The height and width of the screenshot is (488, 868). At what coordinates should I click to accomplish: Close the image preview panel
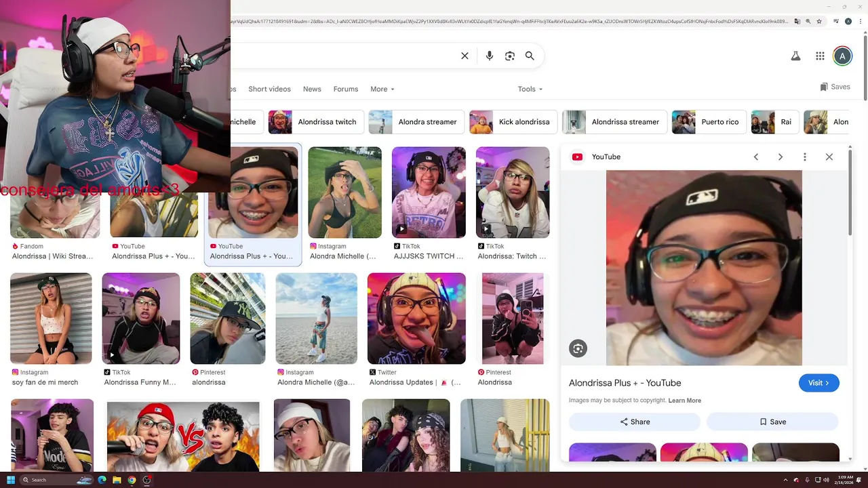point(829,157)
